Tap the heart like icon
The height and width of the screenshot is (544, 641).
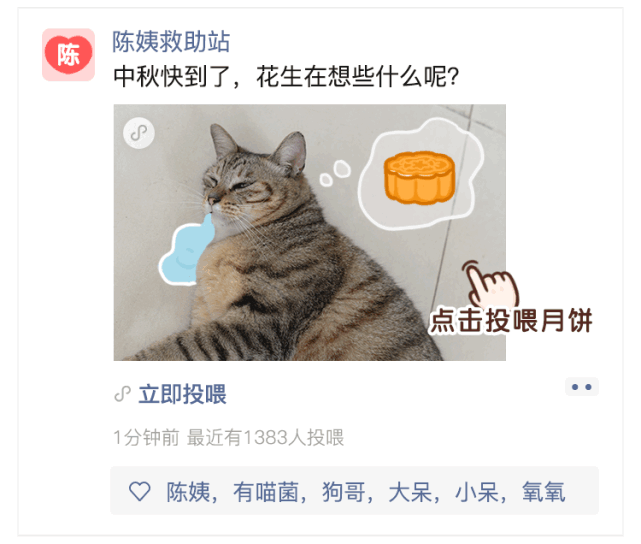140,491
